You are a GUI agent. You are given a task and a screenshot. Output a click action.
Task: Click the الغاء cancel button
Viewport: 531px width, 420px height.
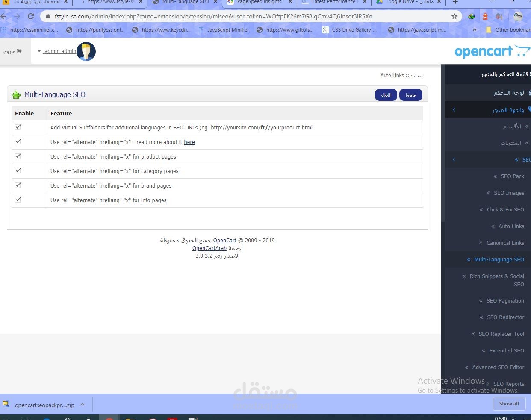click(x=386, y=95)
